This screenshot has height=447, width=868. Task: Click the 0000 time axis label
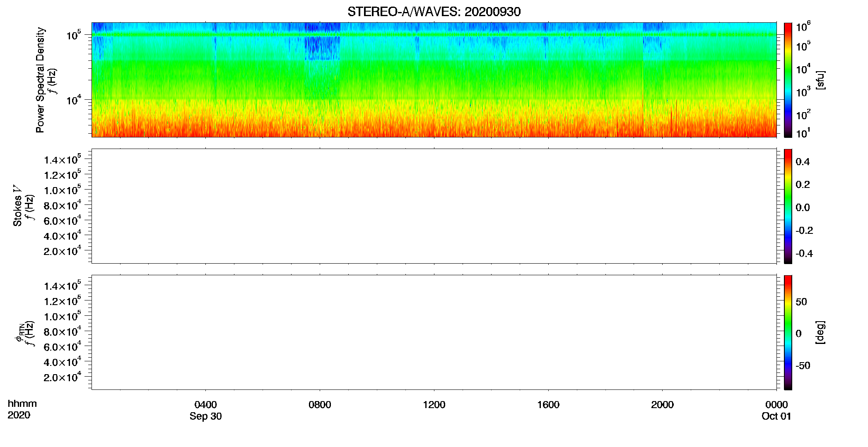tap(776, 404)
